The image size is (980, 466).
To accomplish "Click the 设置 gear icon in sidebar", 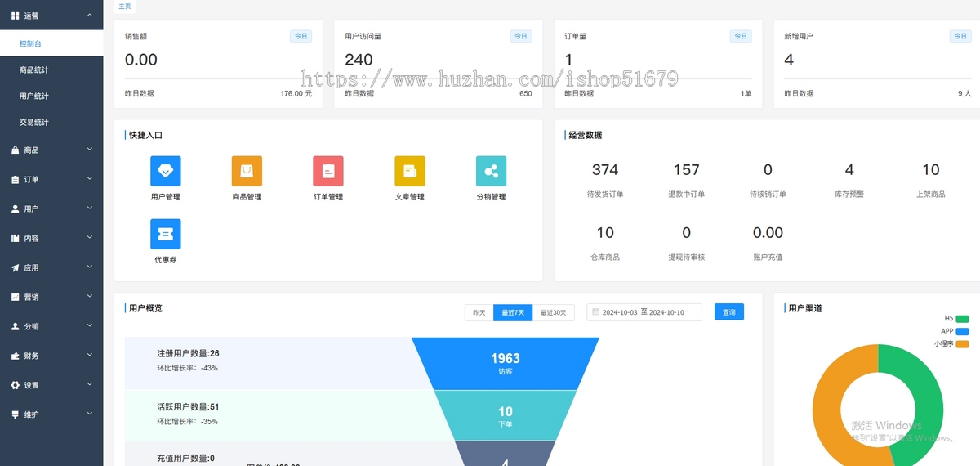I will pyautogui.click(x=15, y=385).
